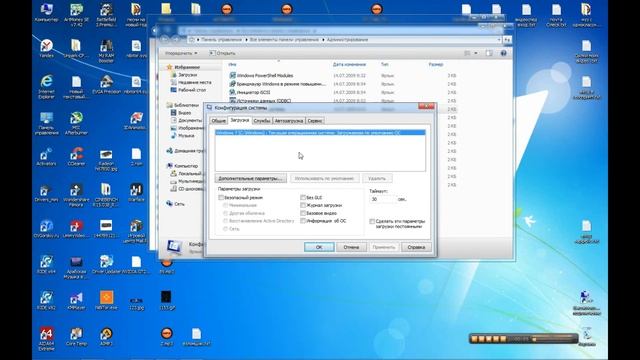
Task: Open the Drivers_mini desktop shortcut
Action: coord(46,193)
